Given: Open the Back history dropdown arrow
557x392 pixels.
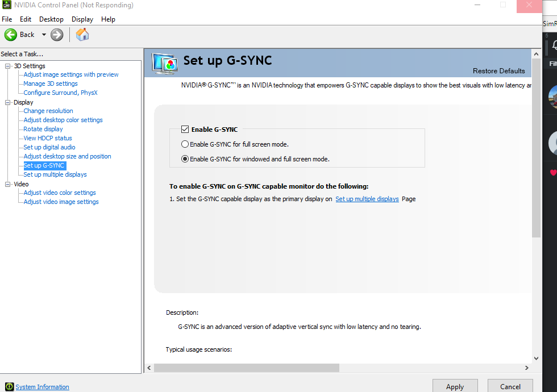Looking at the screenshot, I should [44, 35].
